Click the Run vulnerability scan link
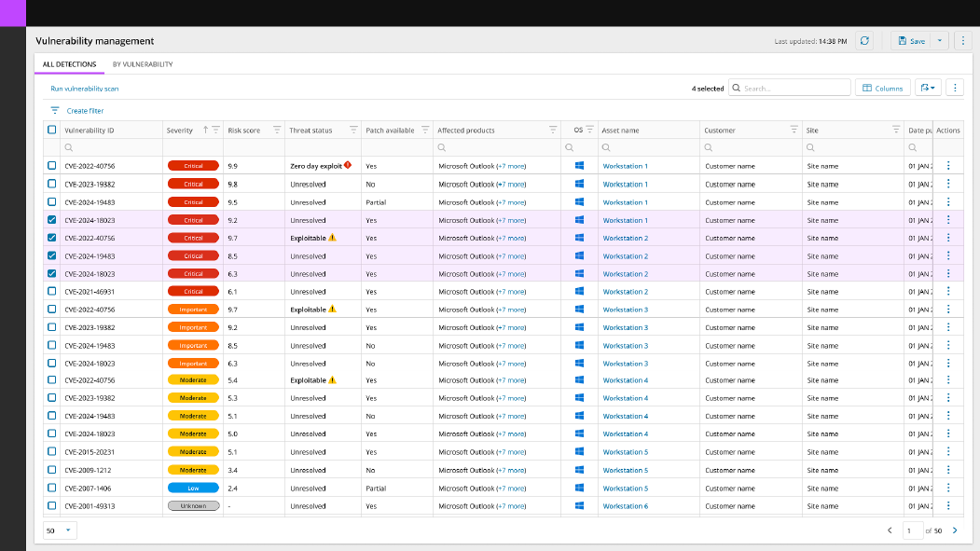This screenshot has height=551, width=980. (85, 89)
